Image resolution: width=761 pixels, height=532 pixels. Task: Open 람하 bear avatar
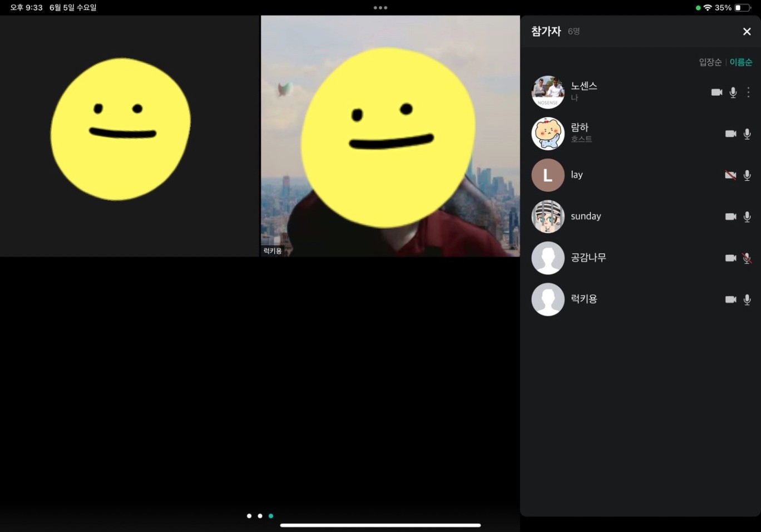(x=548, y=134)
